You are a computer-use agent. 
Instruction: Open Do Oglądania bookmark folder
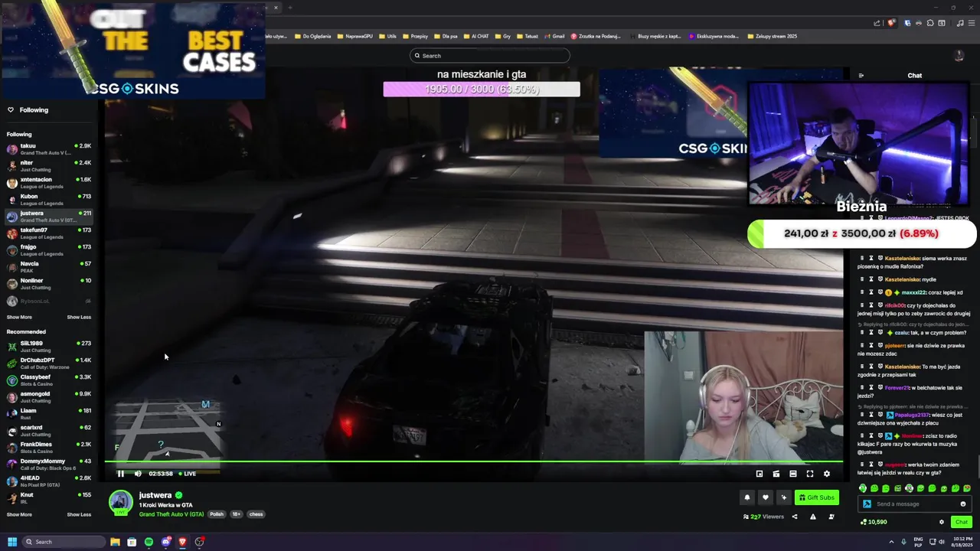[313, 36]
